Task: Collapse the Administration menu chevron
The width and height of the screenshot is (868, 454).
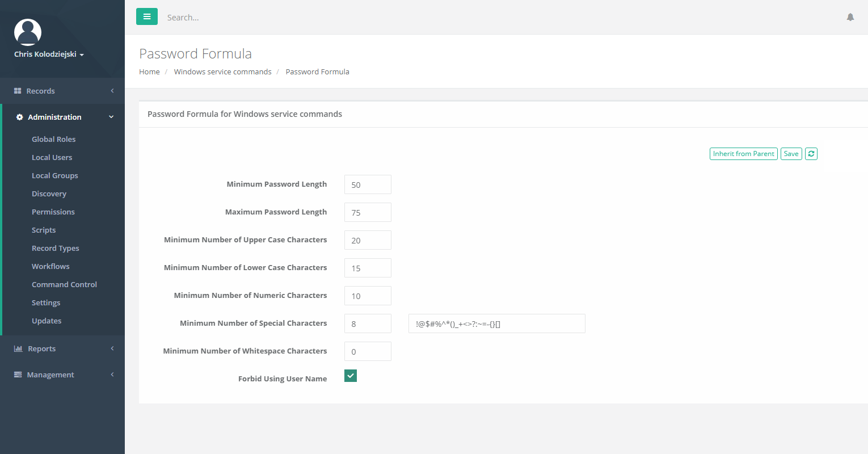Action: pos(111,117)
